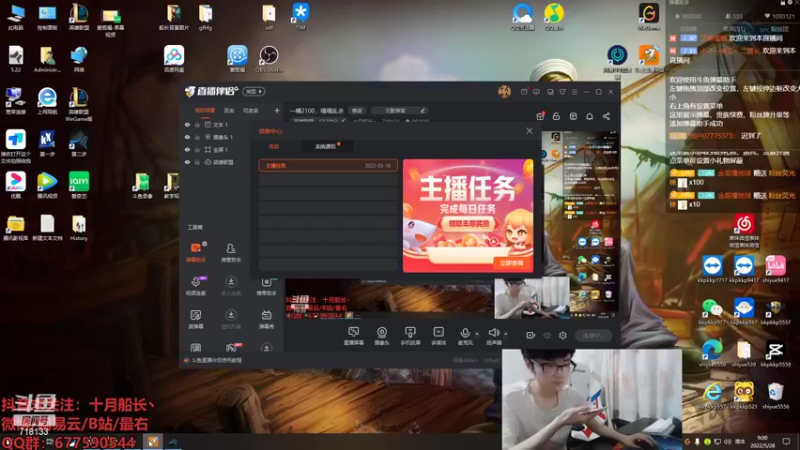Add 手机投屏 source
This screenshot has height=450, width=800.
tap(410, 336)
